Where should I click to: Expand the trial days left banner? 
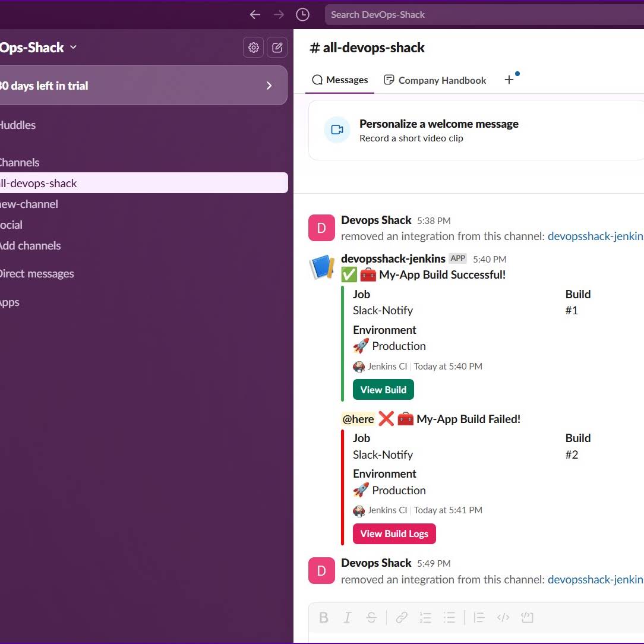click(143, 86)
